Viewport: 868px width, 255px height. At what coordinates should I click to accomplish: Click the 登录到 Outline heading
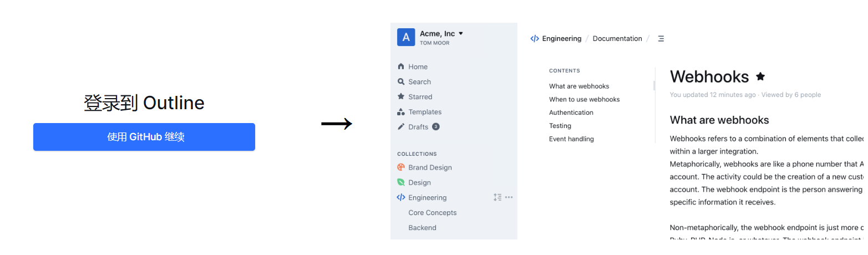pos(144,103)
